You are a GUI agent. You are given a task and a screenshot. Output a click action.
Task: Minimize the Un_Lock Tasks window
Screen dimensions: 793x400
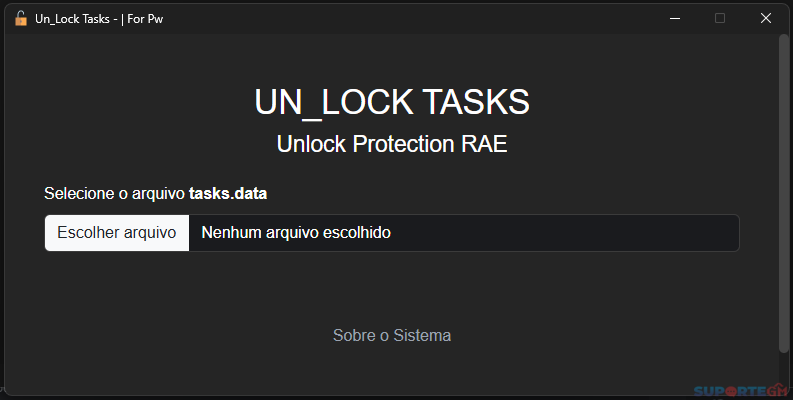[675, 19]
